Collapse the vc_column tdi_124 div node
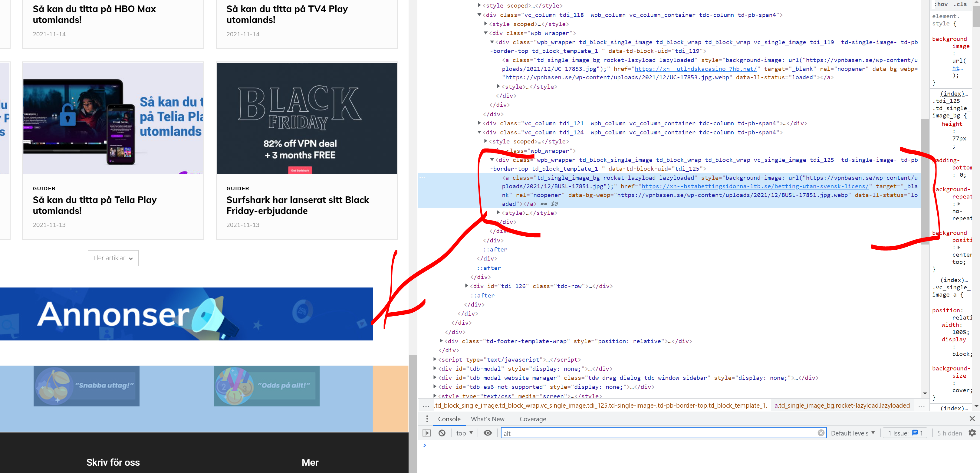Image resolution: width=980 pixels, height=473 pixels. [479, 132]
